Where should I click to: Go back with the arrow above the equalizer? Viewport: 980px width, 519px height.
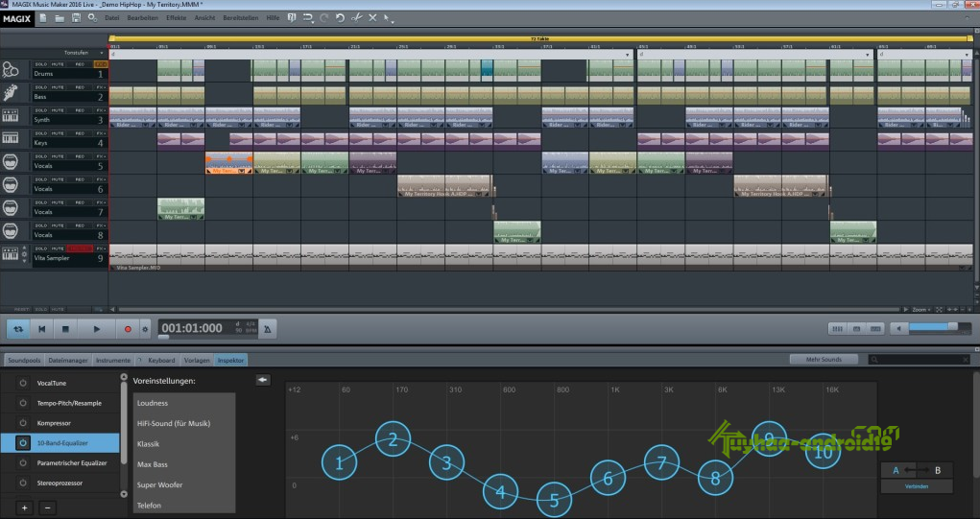[263, 380]
